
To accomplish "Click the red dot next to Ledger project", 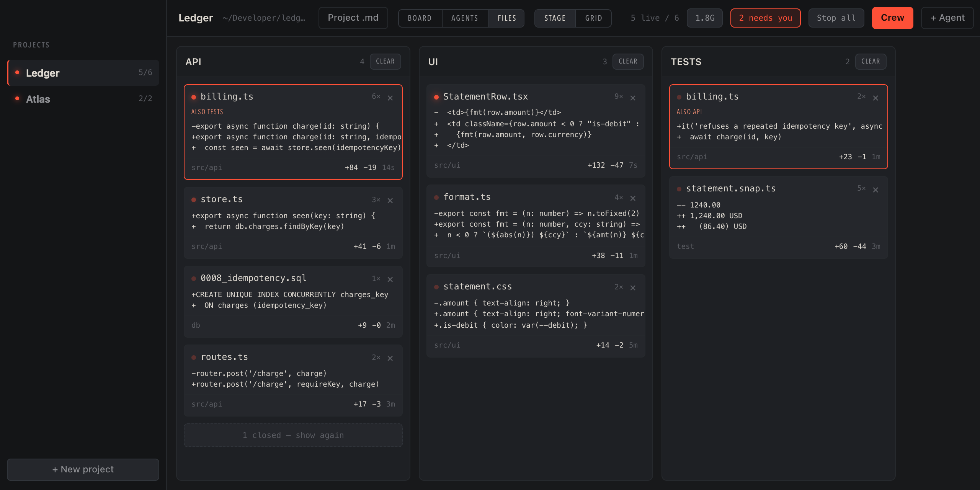I will 17,72.
